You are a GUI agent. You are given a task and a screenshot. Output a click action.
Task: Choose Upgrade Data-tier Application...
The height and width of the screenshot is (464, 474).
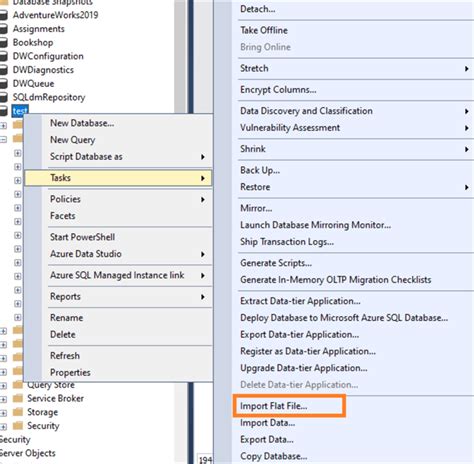tap(345, 368)
